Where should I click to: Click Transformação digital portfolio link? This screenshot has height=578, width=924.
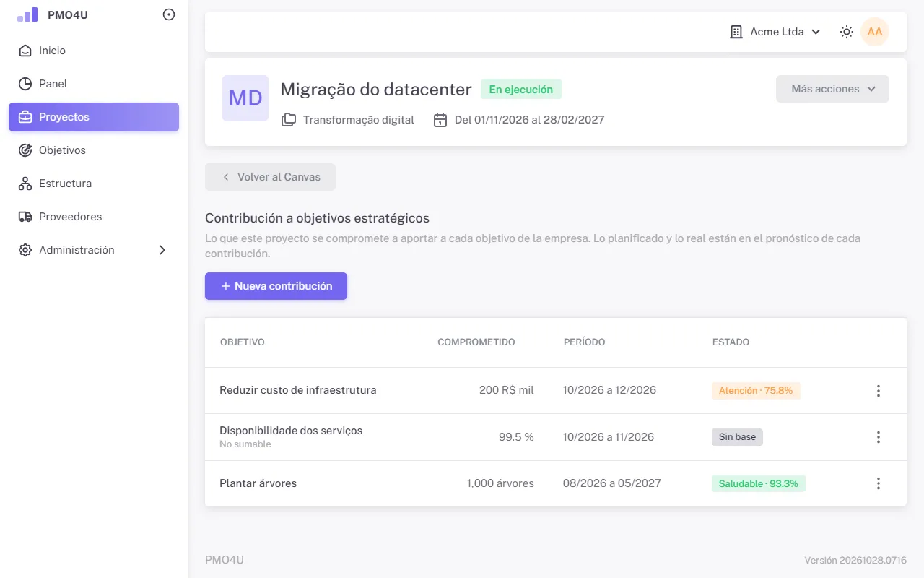point(359,120)
